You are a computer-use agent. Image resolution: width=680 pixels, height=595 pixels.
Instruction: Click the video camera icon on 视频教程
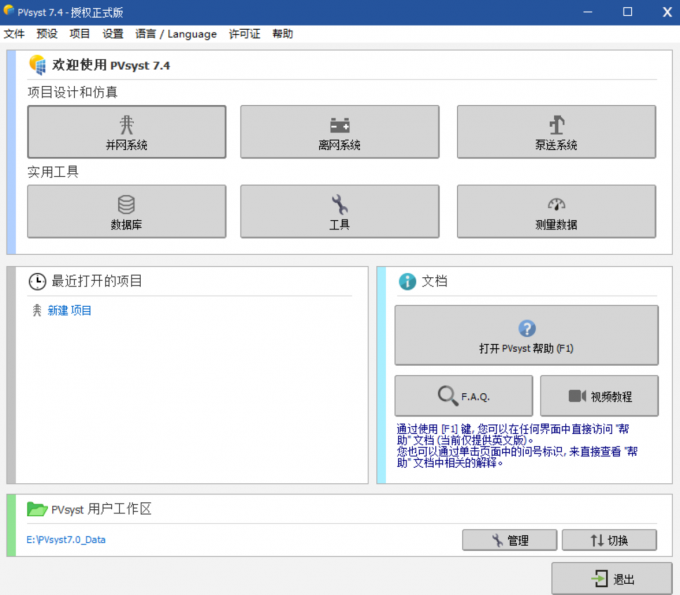click(x=577, y=396)
